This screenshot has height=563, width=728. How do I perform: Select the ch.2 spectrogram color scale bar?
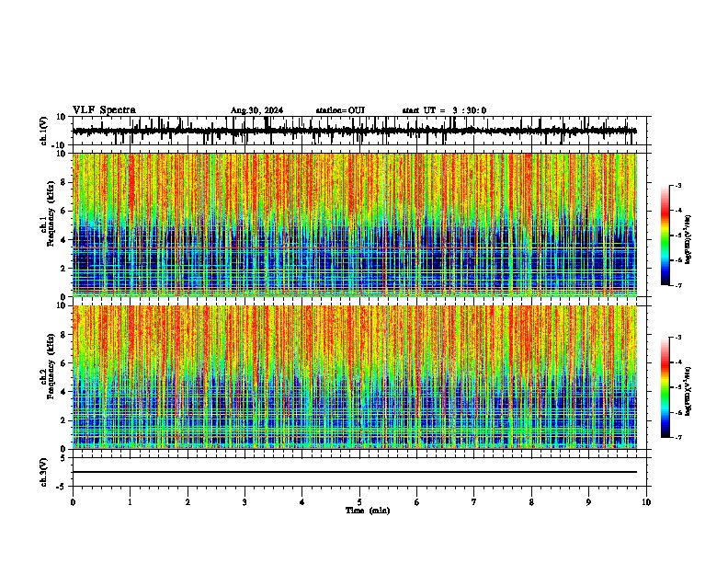coord(665,387)
